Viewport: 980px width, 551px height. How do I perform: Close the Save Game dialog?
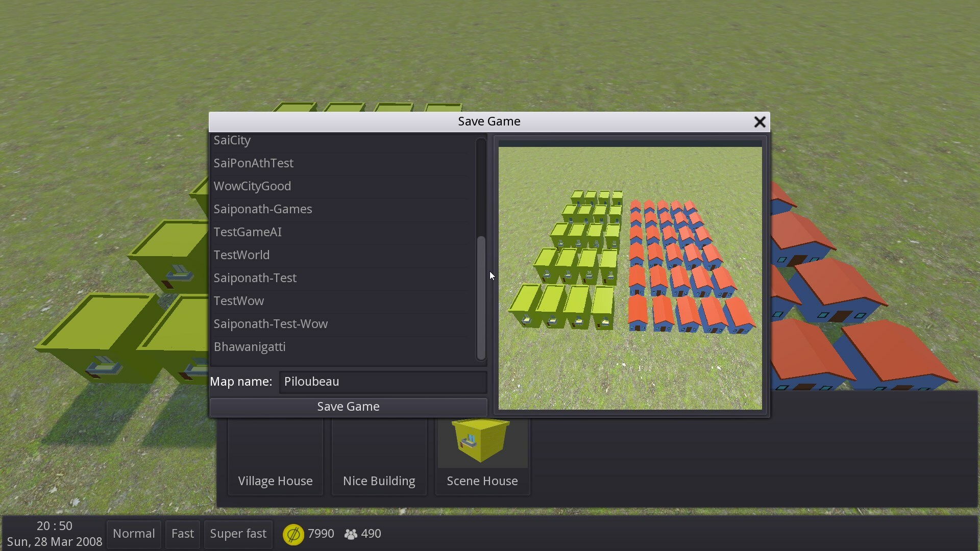[759, 122]
